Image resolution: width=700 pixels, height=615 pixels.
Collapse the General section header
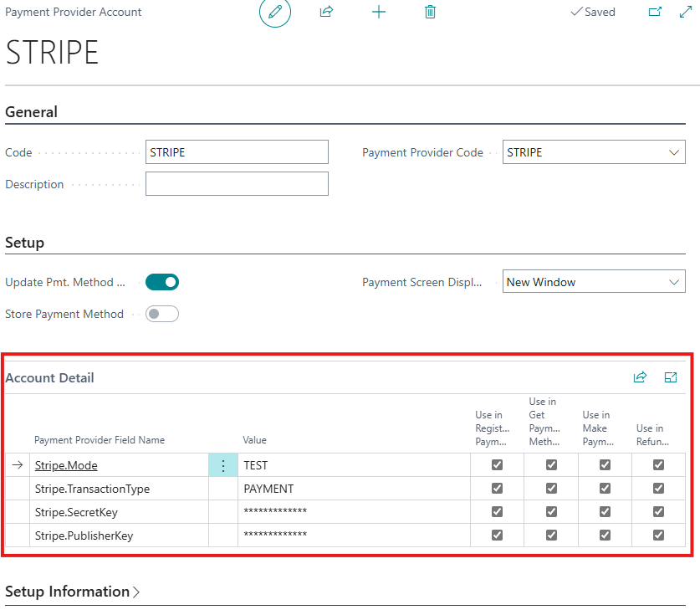point(32,112)
